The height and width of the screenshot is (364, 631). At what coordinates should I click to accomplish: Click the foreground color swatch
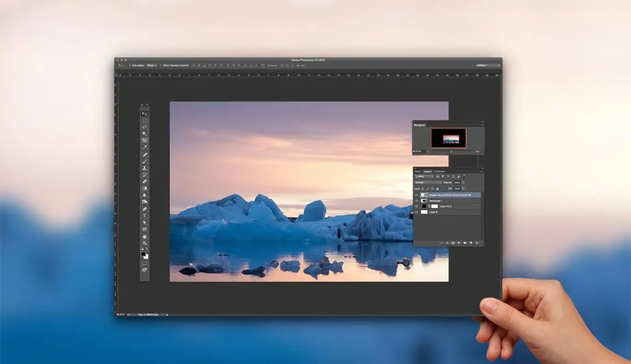coord(143,254)
